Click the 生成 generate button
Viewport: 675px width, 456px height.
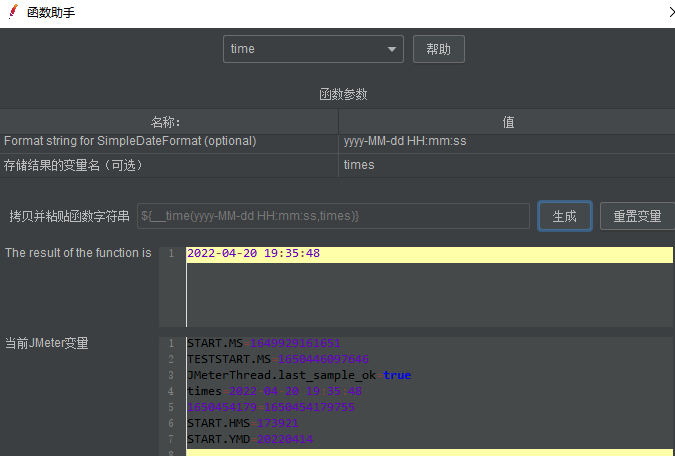click(564, 216)
